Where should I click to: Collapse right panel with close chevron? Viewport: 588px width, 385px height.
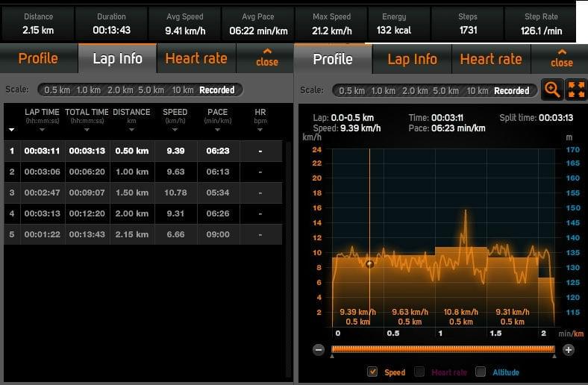561,57
